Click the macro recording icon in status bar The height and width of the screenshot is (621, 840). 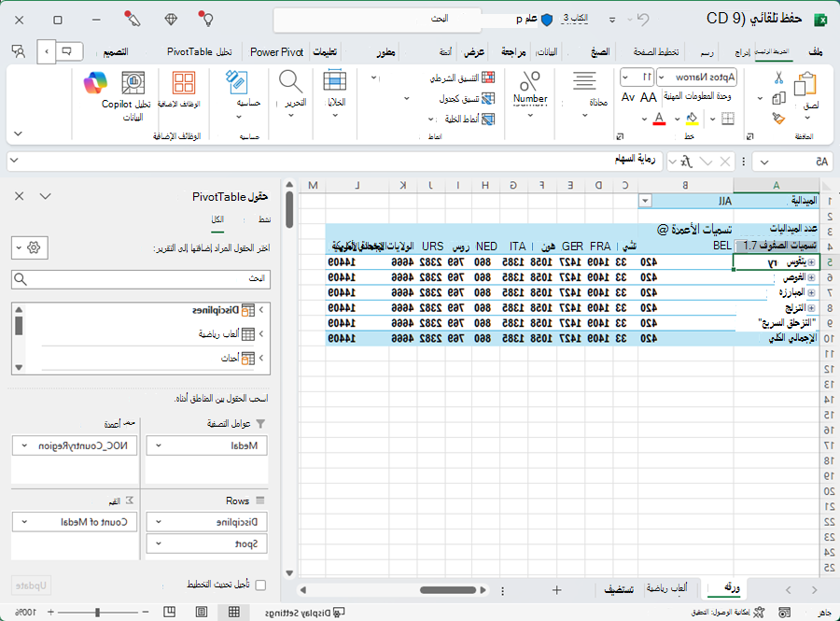click(784, 612)
